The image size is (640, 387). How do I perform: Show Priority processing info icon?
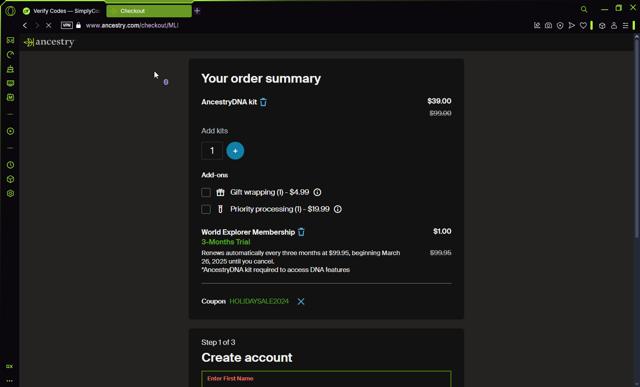pos(338,209)
